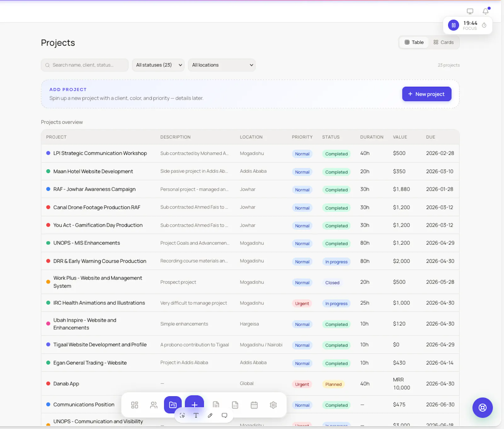Click the stopwatch icon beside focus timer
This screenshot has width=504, height=429.
point(484,25)
